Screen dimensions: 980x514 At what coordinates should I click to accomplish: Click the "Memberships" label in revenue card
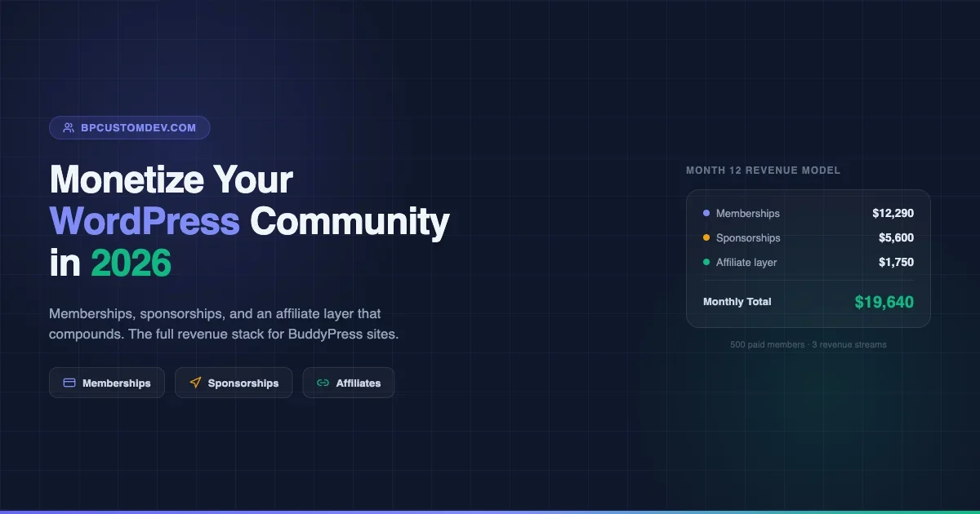pyautogui.click(x=748, y=214)
